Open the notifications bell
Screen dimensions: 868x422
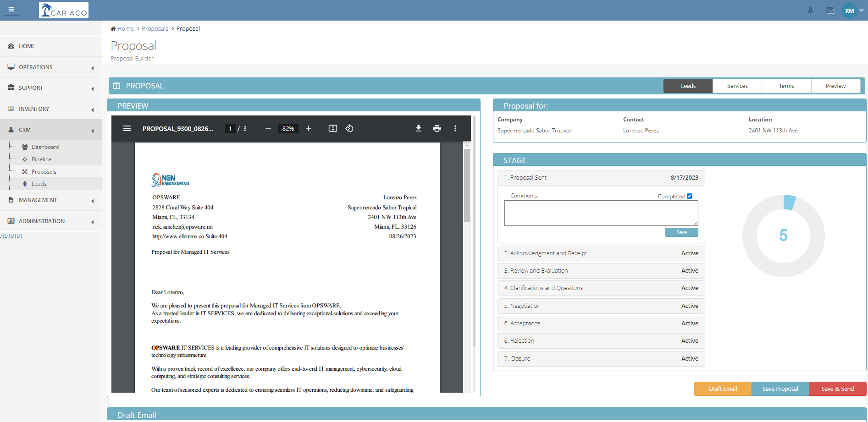(811, 11)
